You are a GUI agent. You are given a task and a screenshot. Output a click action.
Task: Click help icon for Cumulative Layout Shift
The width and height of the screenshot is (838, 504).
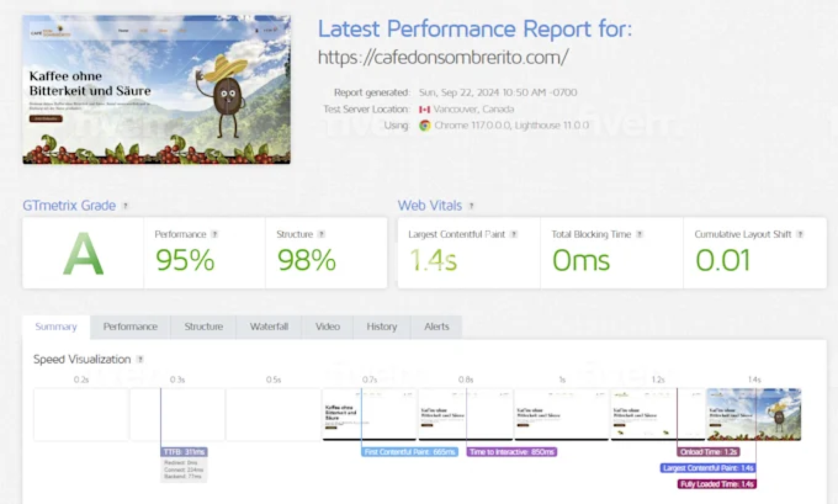click(800, 234)
